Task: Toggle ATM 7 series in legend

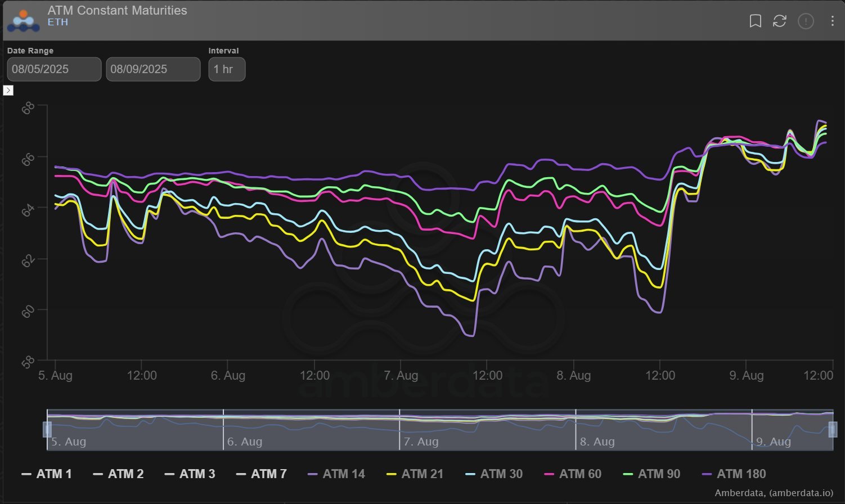Action: [262, 474]
